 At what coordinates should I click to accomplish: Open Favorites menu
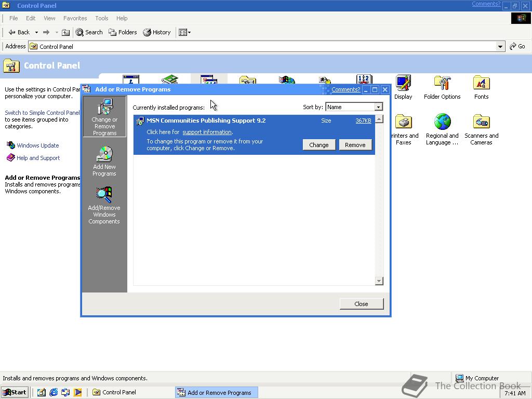click(x=75, y=18)
